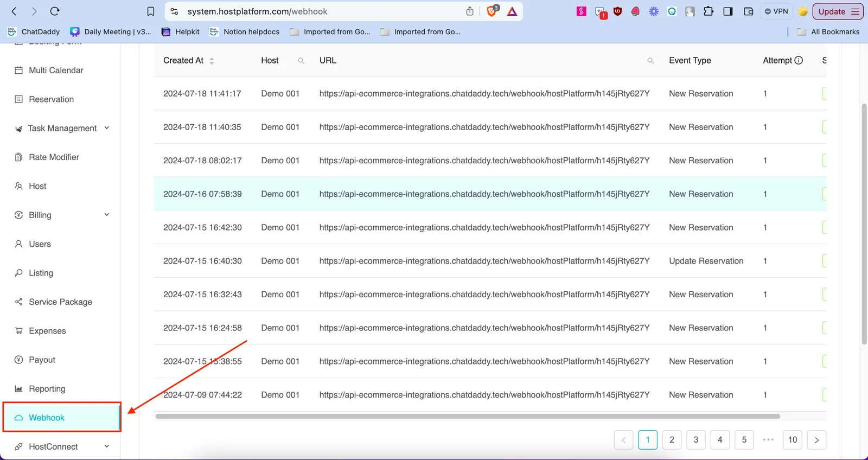Viewport: 868px width, 460px height.
Task: Expand the Task Management submenu
Action: [x=107, y=128]
